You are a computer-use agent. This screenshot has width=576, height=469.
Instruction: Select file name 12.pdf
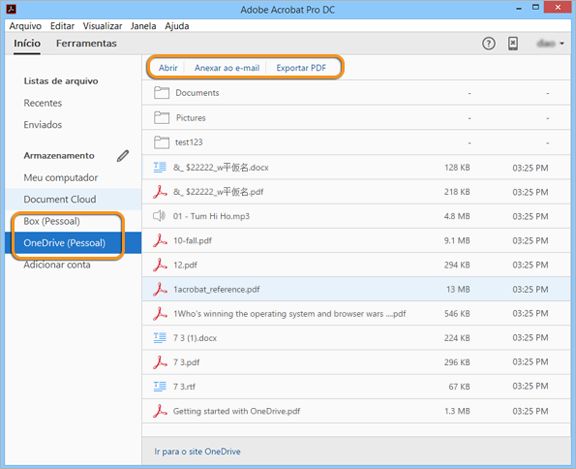pos(185,265)
